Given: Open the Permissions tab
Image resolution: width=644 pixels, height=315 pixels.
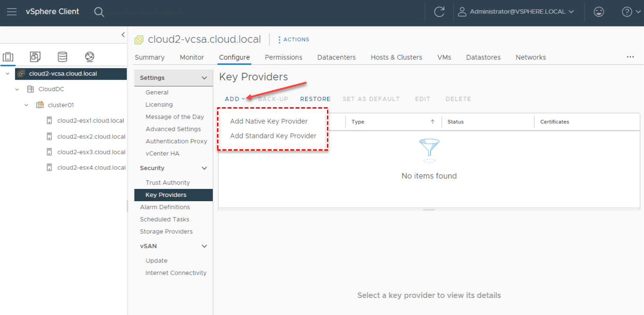Looking at the screenshot, I should pos(284,57).
